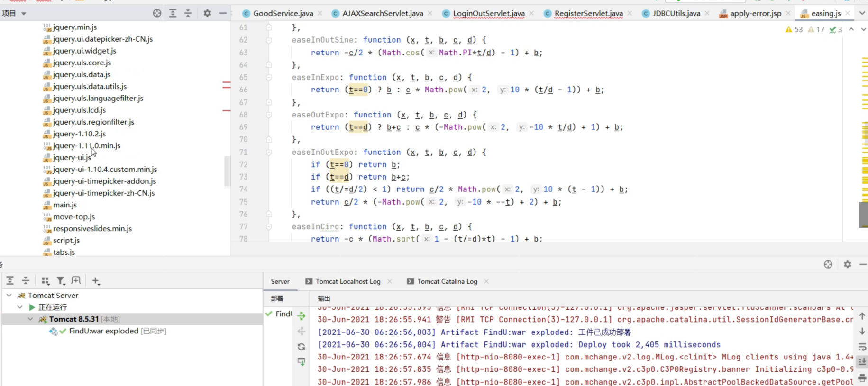
Task: Close the Tomcat Catalina Log tab
Action: (x=486, y=281)
